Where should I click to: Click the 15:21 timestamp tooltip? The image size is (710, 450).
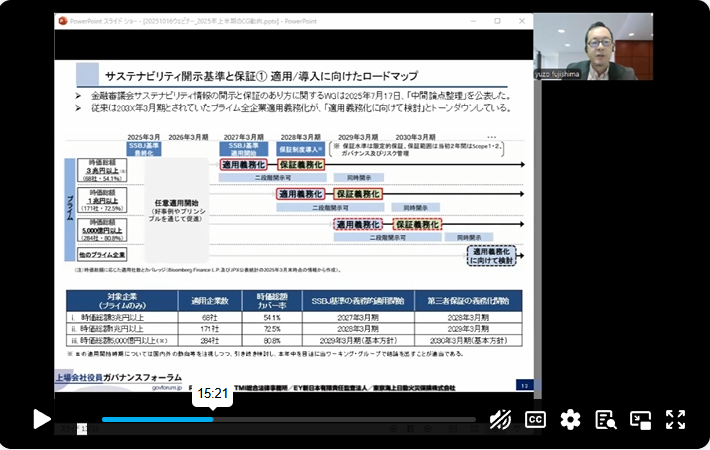[212, 395]
